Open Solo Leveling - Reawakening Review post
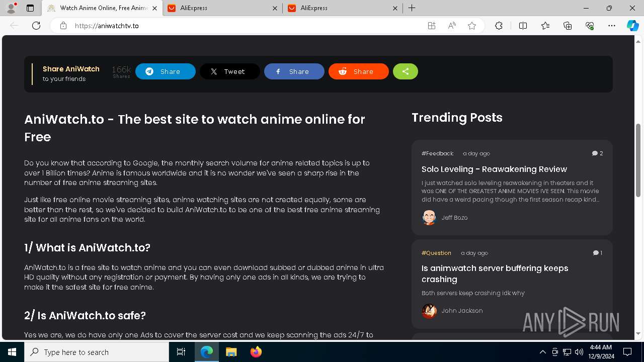Image resolution: width=644 pixels, height=362 pixels. click(494, 169)
